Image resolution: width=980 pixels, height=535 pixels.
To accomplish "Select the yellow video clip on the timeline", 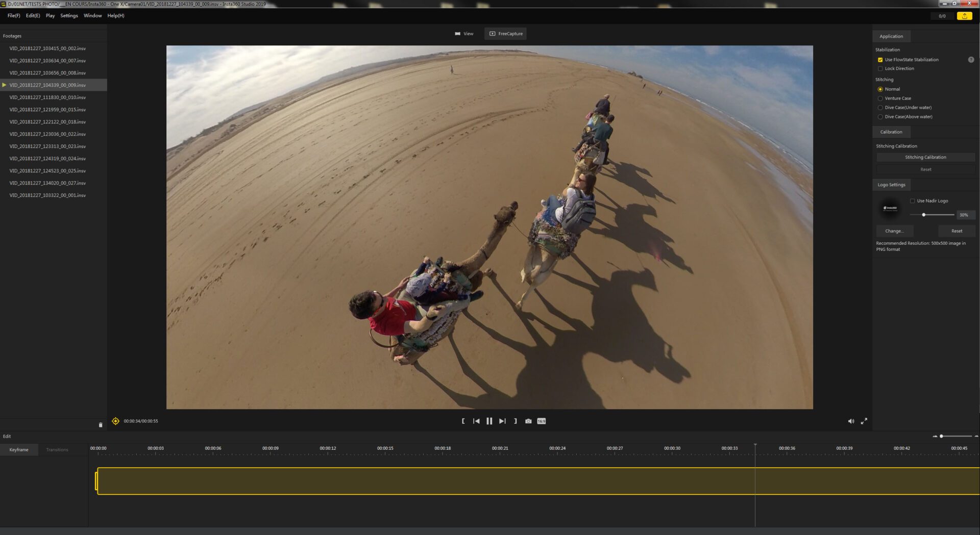I will (538, 481).
